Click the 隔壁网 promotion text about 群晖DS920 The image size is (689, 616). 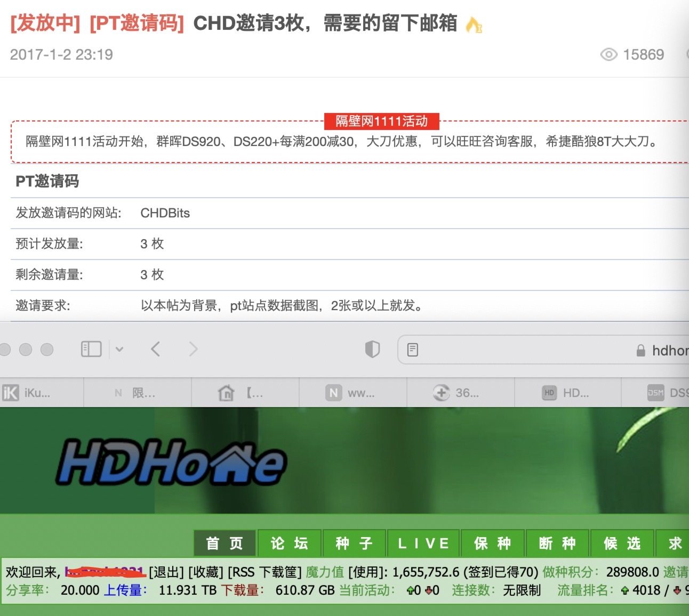click(342, 141)
